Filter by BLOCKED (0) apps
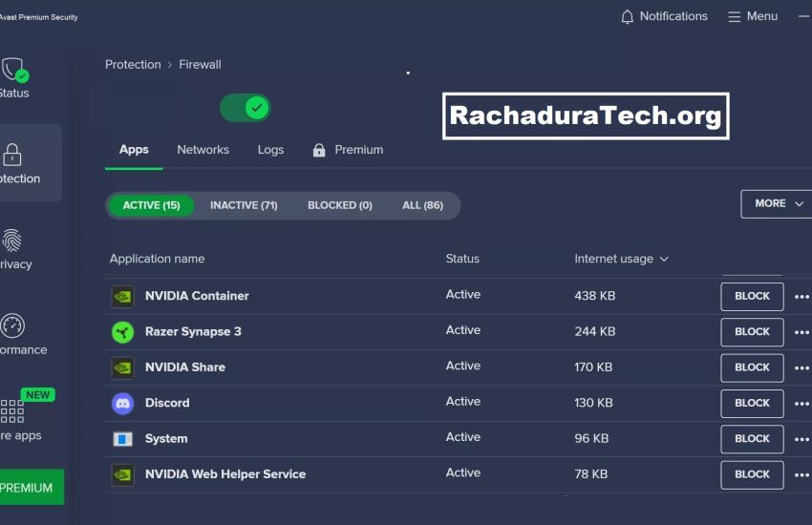The width and height of the screenshot is (812, 525). [x=340, y=205]
